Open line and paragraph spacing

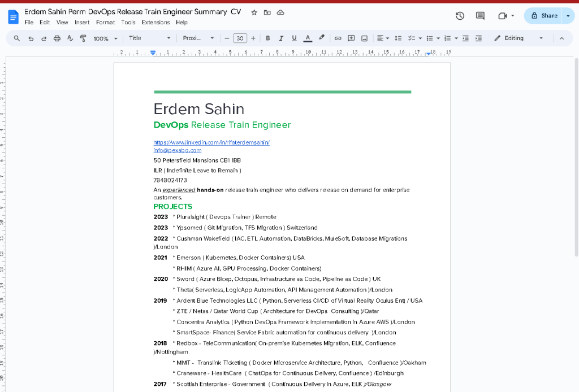(397, 38)
